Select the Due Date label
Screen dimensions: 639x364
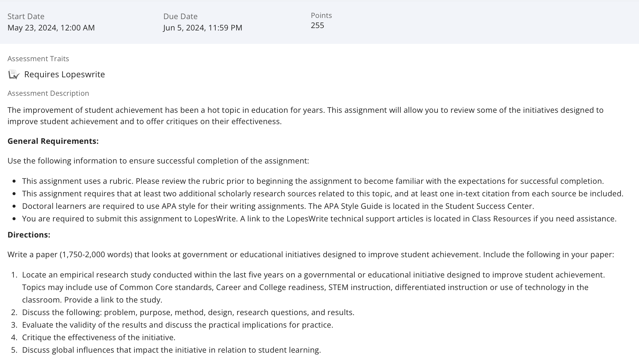click(180, 16)
